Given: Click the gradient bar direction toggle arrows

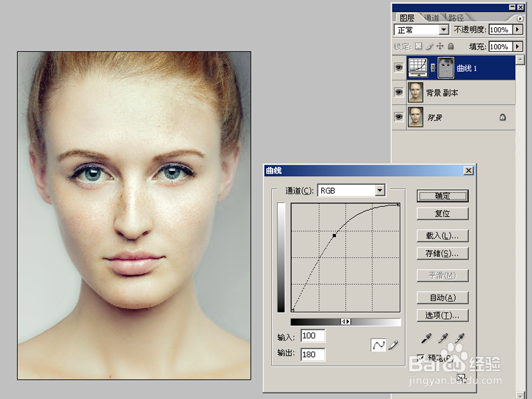Looking at the screenshot, I should tap(346, 321).
